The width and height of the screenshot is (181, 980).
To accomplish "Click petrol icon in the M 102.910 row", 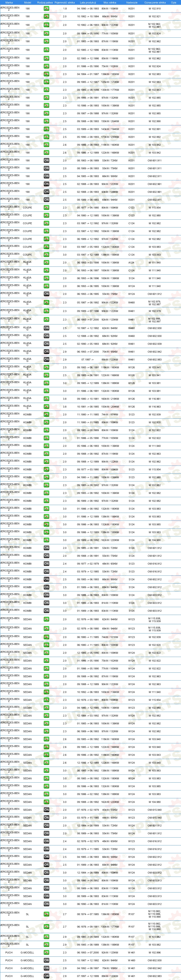I will click(x=46, y=9).
